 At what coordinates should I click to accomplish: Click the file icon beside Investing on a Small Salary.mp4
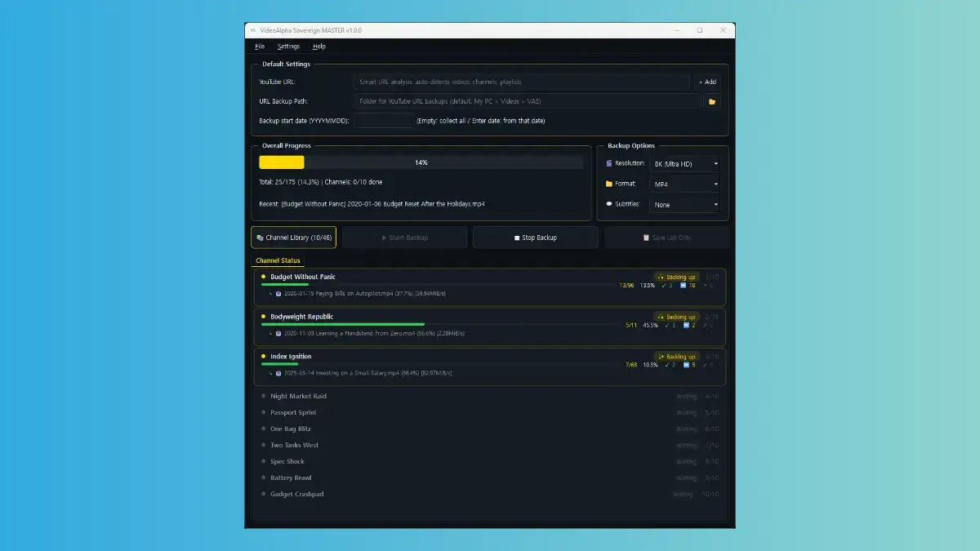pyautogui.click(x=278, y=373)
